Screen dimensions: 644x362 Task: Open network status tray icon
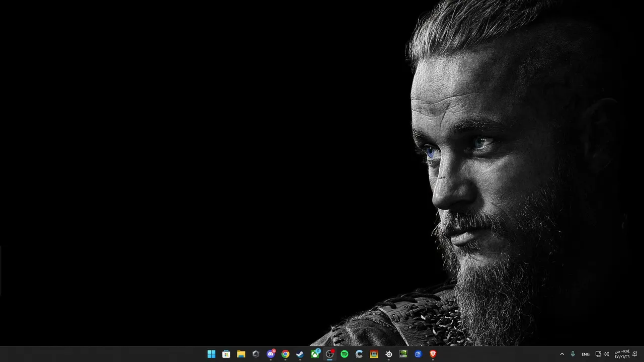pos(598,354)
